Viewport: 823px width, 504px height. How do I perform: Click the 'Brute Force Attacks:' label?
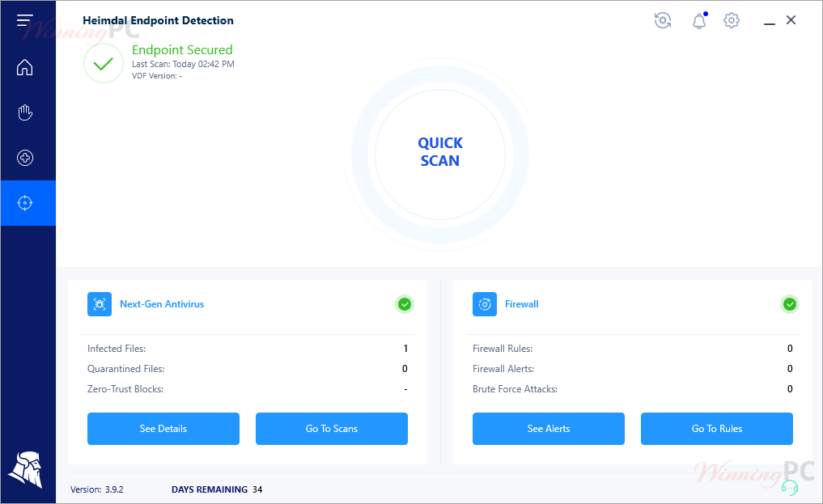[515, 389]
